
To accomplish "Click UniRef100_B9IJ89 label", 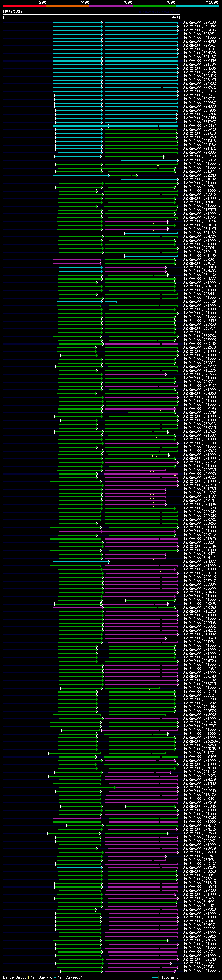I will 199,233.
